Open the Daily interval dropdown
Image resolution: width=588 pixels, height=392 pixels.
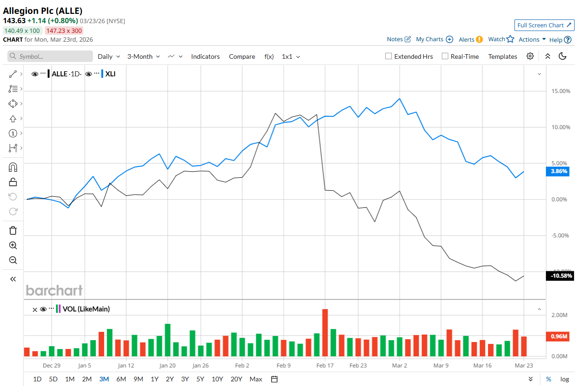tap(109, 56)
